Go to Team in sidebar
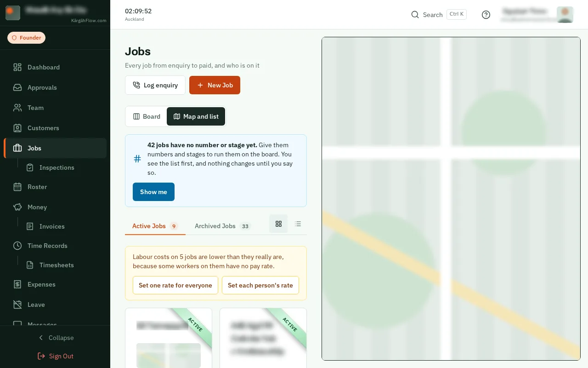 click(55, 108)
